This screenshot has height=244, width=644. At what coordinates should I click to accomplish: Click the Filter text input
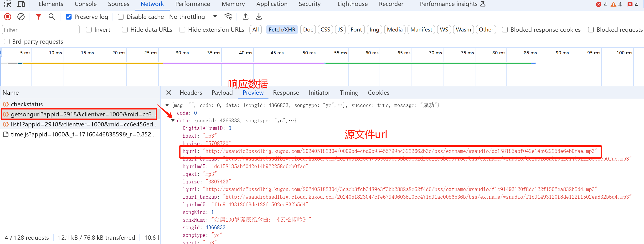click(41, 30)
